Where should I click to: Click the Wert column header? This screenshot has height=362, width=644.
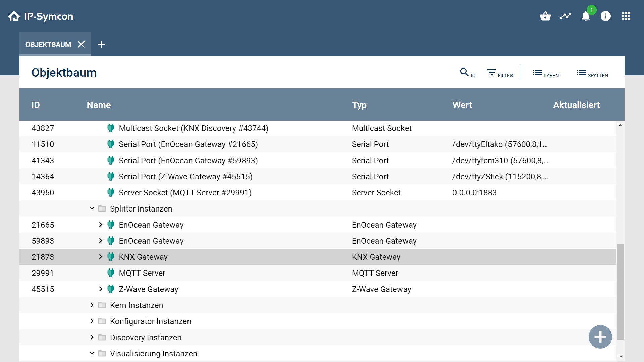click(462, 105)
